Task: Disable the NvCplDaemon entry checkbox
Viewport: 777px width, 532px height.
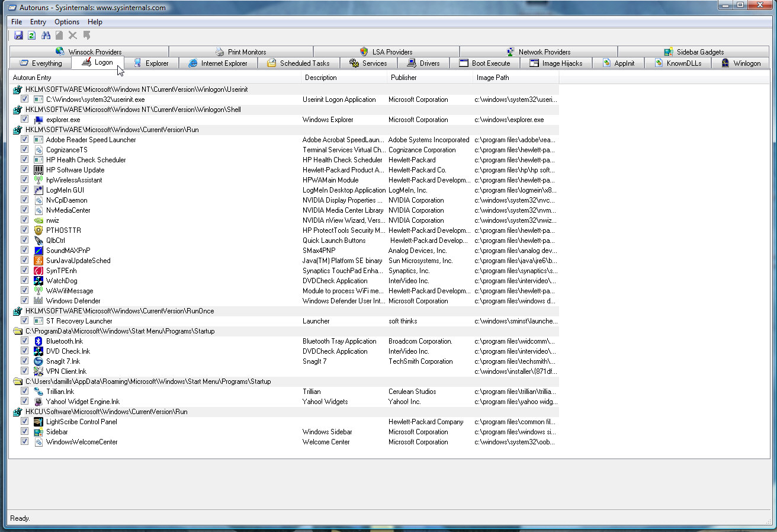Action: point(24,200)
